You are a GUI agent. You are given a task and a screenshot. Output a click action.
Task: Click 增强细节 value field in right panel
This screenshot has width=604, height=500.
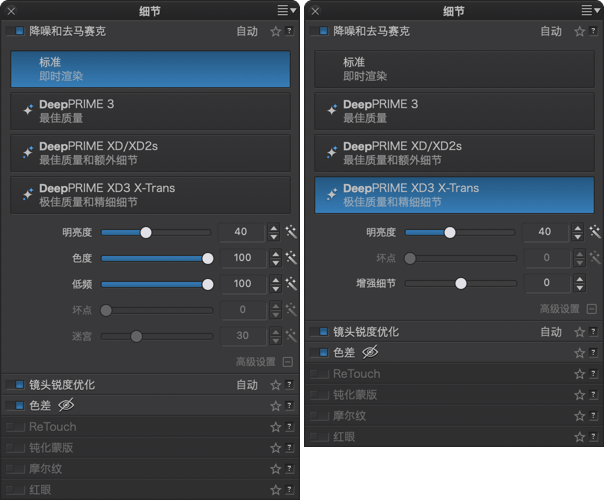point(547,283)
